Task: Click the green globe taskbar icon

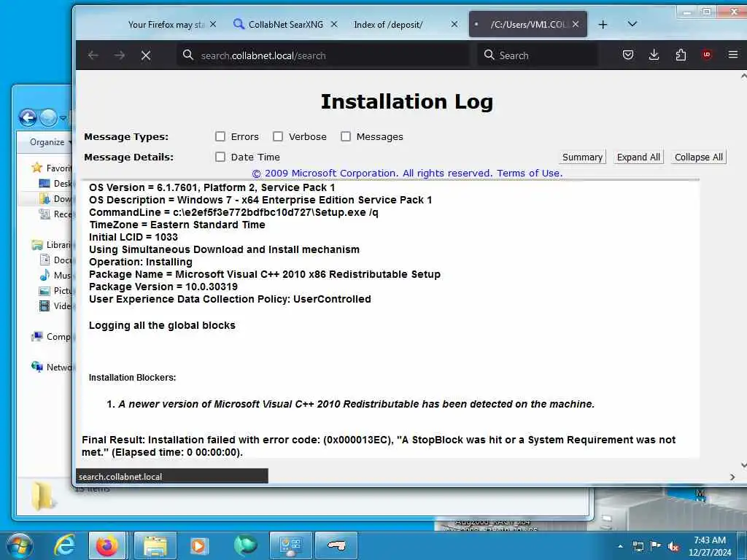Action: point(245,545)
